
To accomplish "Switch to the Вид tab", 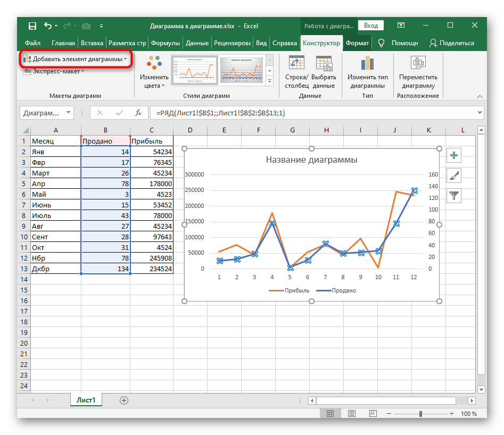I will click(x=261, y=43).
